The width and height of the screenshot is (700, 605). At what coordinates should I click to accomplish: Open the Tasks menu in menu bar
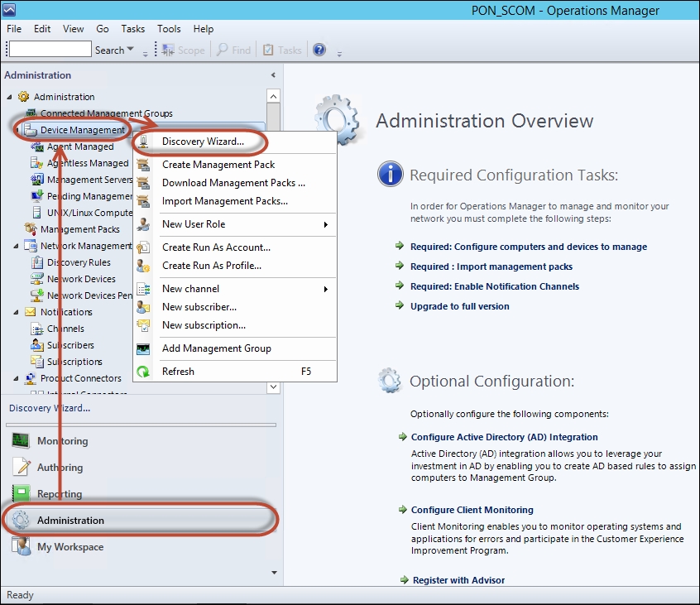coord(132,29)
